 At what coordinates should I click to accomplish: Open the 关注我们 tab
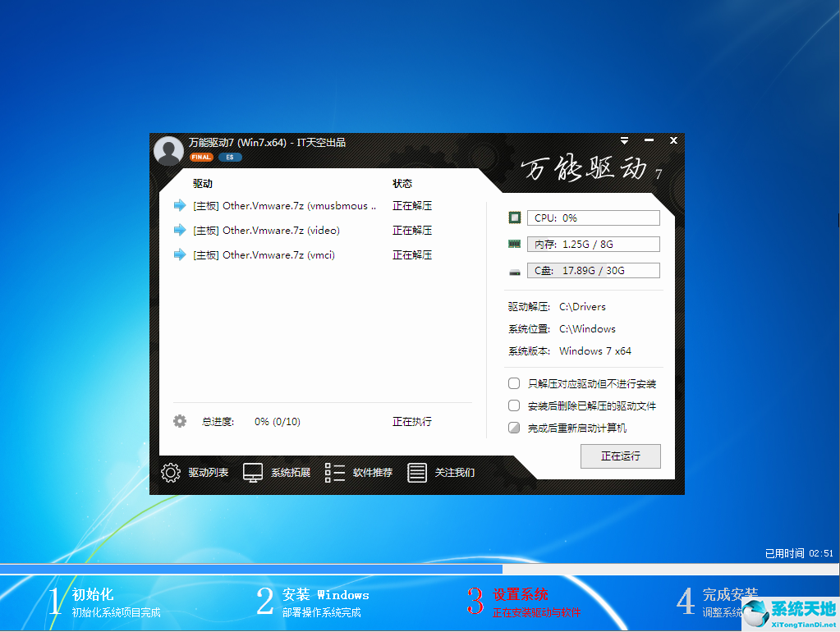point(454,473)
